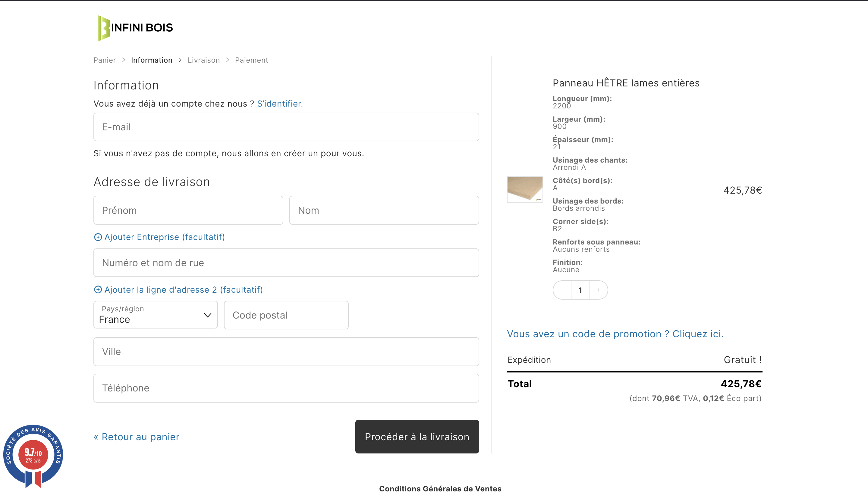This screenshot has width=868, height=492.
Task: Click the plus icon beside Ajouter Entreprise
Action: click(98, 237)
